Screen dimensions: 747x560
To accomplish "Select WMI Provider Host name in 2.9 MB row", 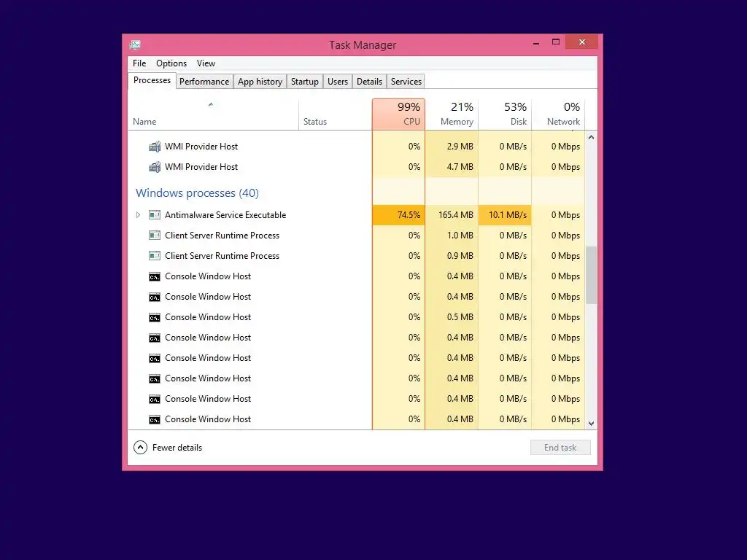I will pos(201,147).
